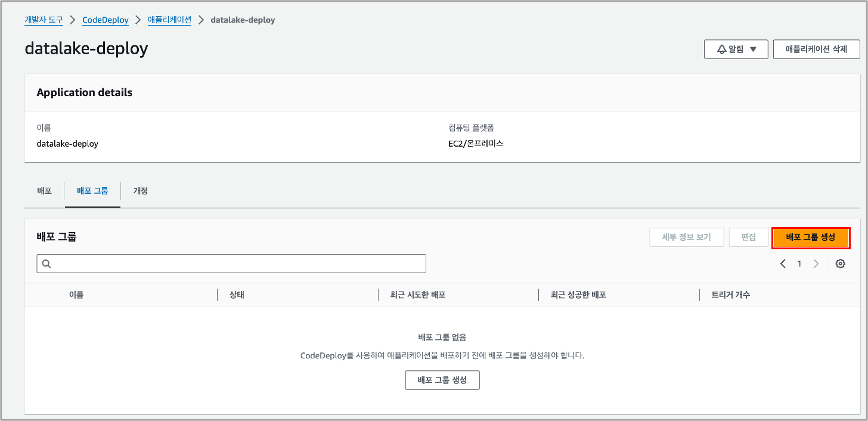
Task: Click the Application details heading
Action: tap(85, 92)
